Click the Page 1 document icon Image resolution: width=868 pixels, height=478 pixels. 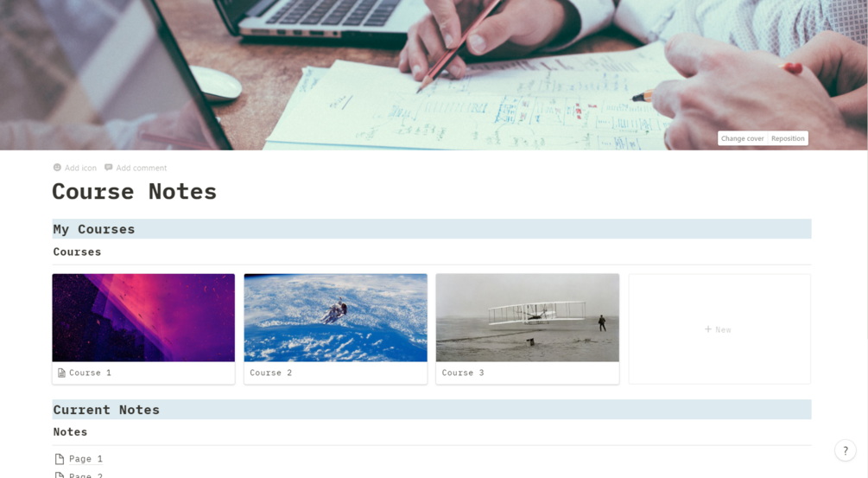60,459
